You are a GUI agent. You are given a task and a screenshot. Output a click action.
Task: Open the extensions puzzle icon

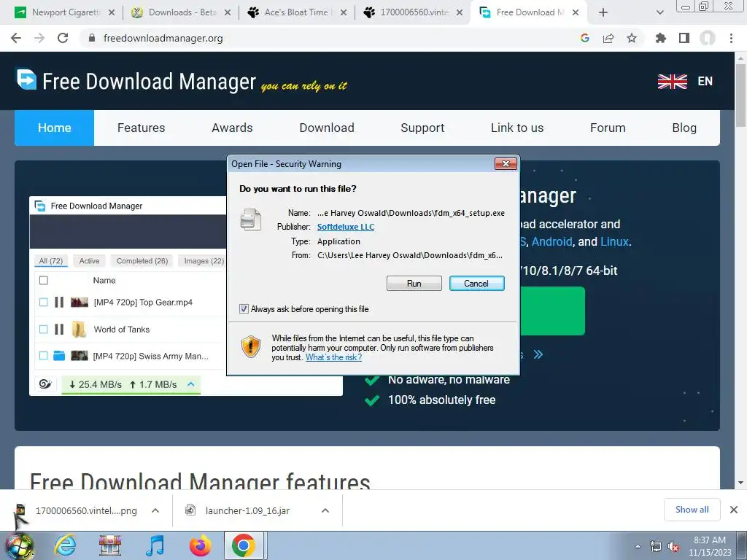tap(660, 38)
